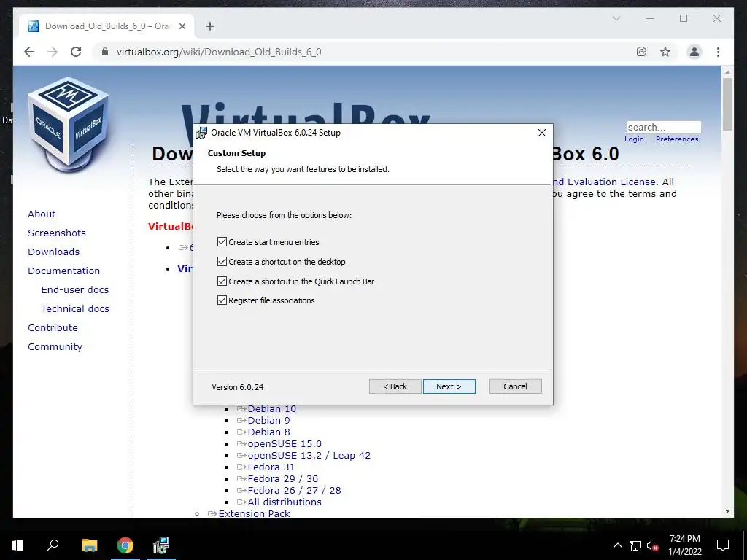Open Fedora 26 / 27 / 28 link
The height and width of the screenshot is (560, 747).
[x=294, y=490]
